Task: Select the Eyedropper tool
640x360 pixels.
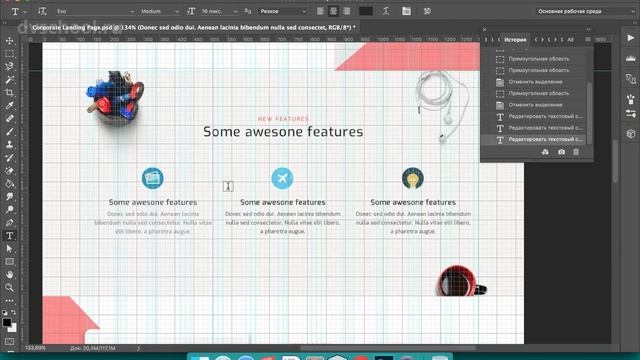Action: pos(9,106)
